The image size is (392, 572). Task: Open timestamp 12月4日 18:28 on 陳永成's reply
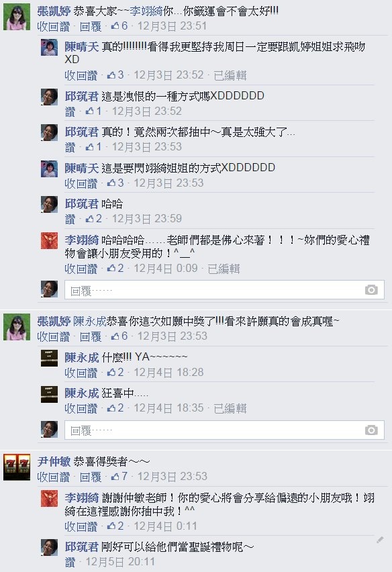[x=168, y=373]
